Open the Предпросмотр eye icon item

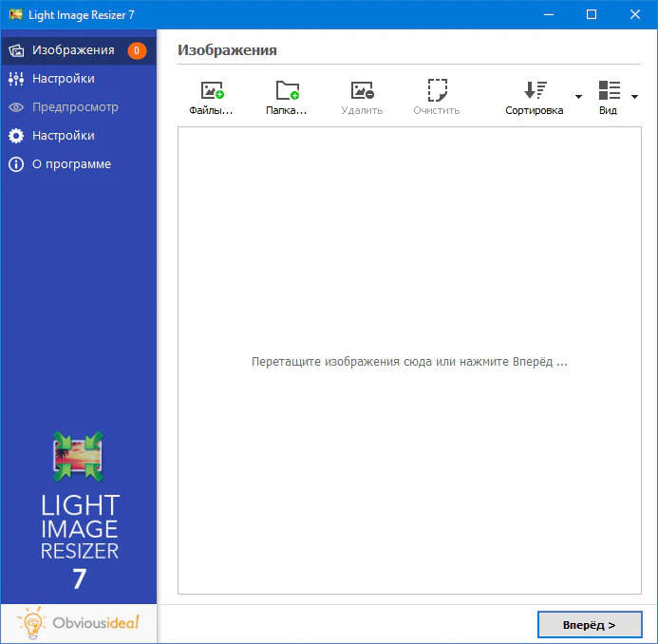click(74, 107)
